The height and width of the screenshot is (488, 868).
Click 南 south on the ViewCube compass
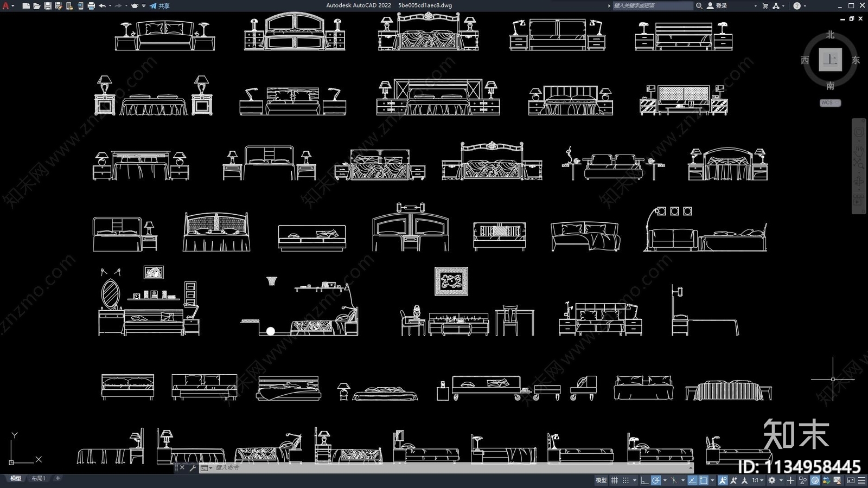pos(830,86)
